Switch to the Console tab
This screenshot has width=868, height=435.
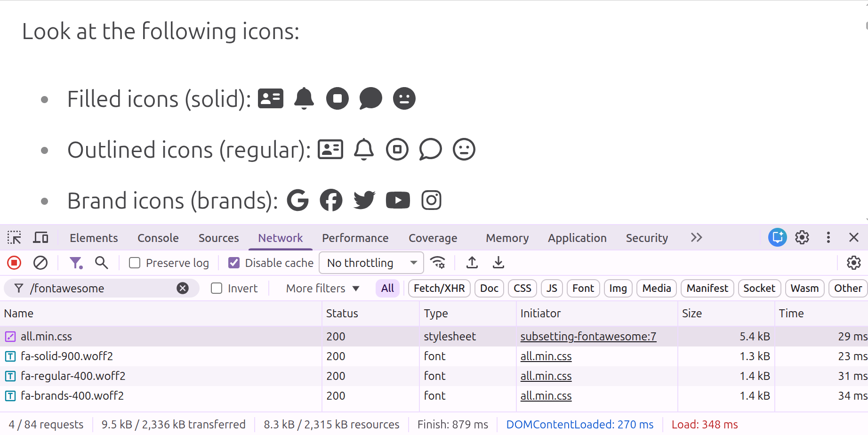158,238
